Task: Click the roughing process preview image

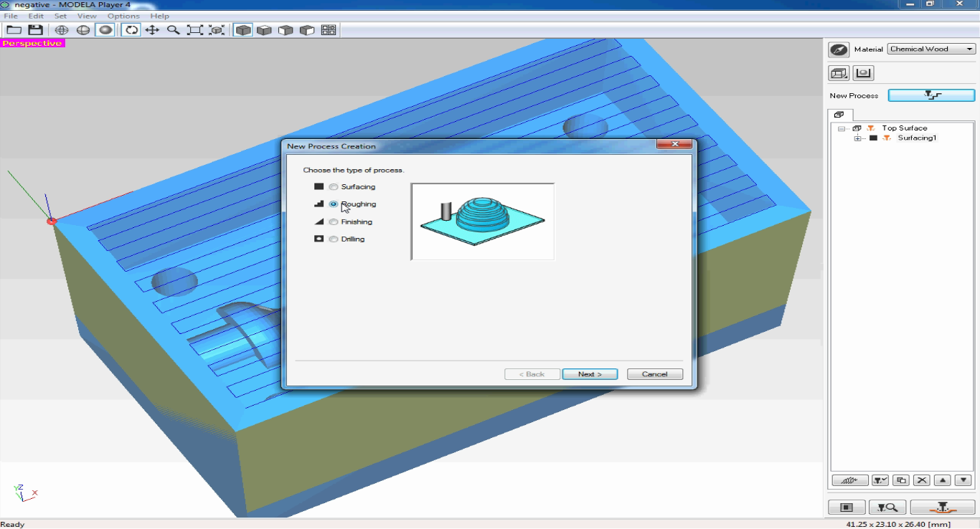Action: point(482,221)
